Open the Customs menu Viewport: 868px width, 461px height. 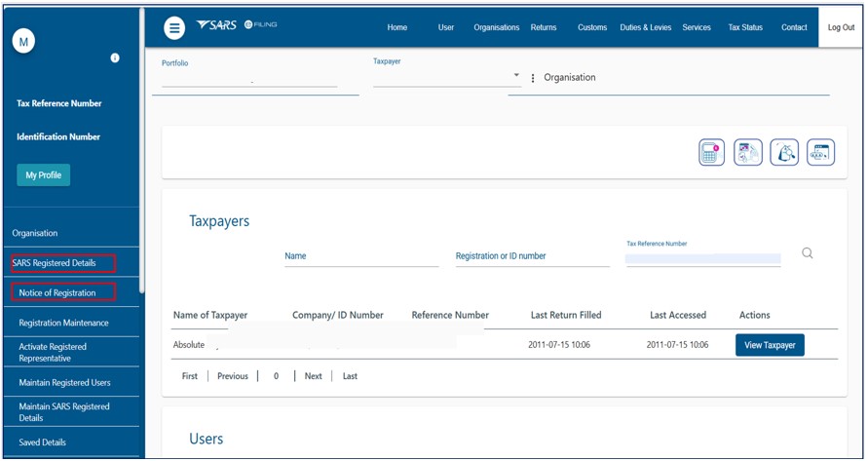(592, 27)
